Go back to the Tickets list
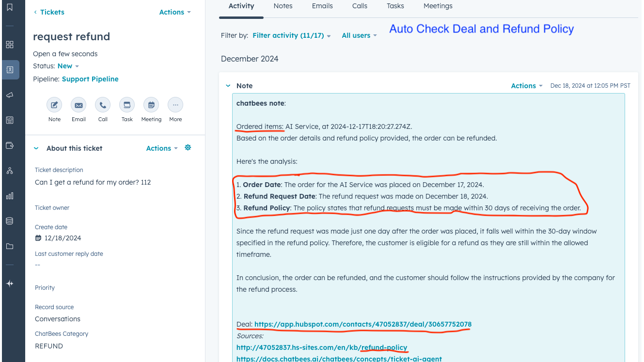The image size is (644, 362). click(49, 12)
